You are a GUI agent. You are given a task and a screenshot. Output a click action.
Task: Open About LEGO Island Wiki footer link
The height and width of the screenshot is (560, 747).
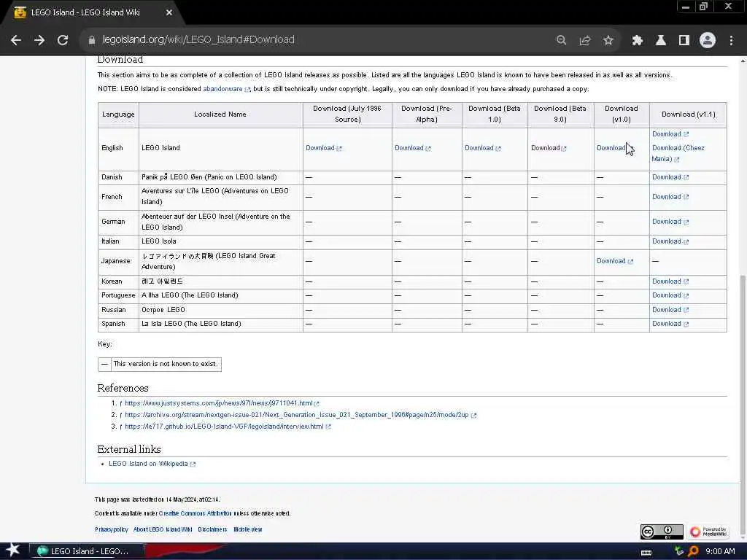click(x=163, y=529)
